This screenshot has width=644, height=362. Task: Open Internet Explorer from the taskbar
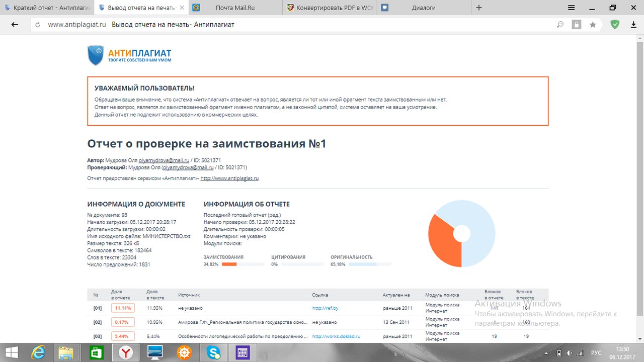point(38,352)
